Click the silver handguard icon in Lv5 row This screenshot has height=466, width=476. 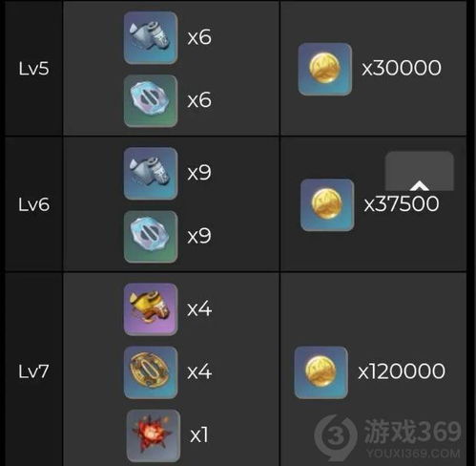pyautogui.click(x=151, y=101)
